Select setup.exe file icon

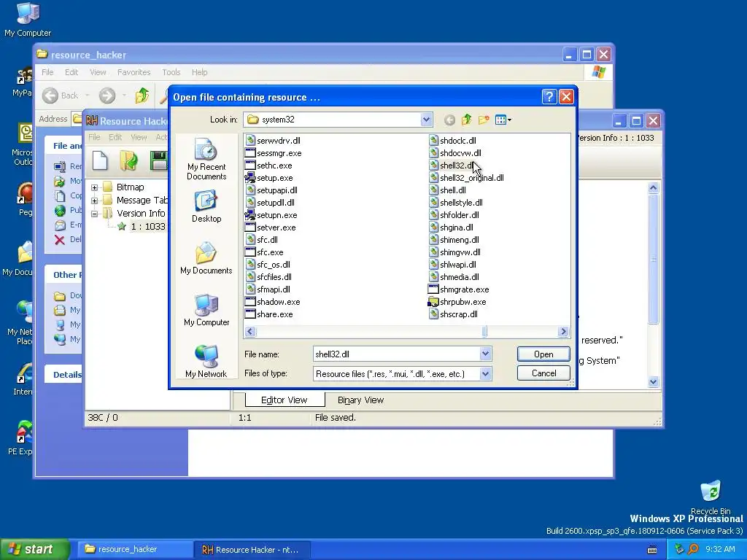[x=250, y=178]
